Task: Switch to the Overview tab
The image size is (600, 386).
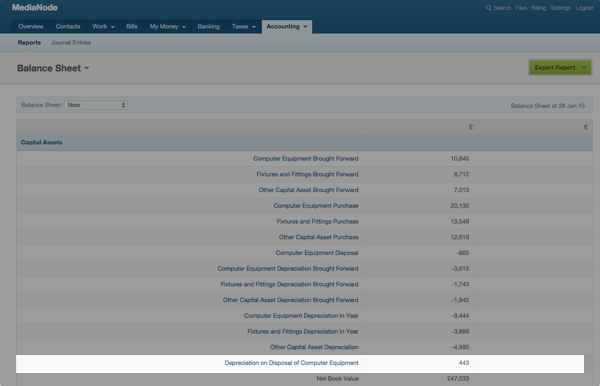Action: coord(31,26)
